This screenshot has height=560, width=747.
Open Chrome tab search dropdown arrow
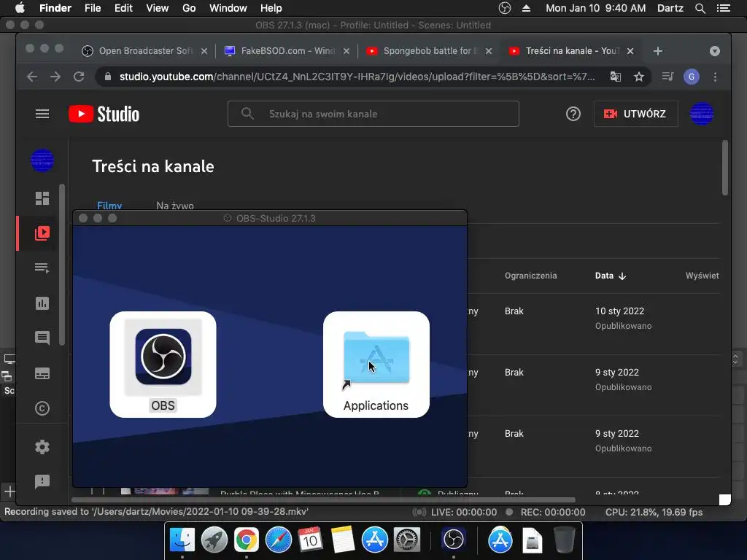(x=715, y=51)
